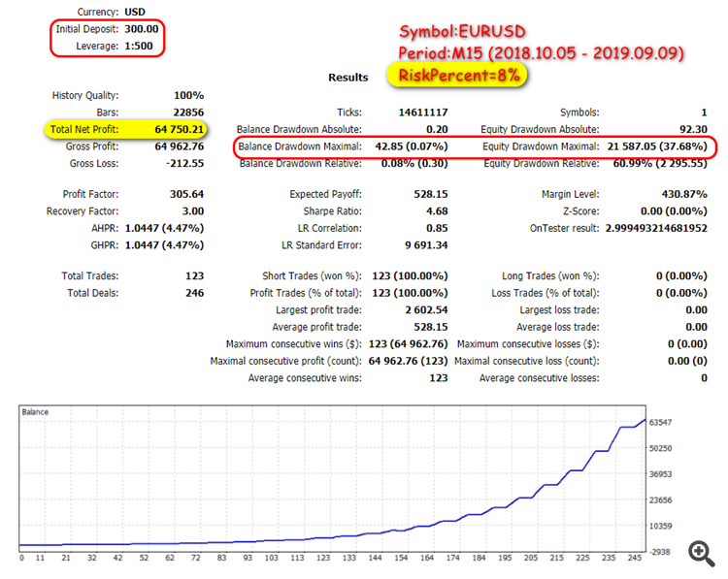Viewport: 728px width, 579px height.
Task: Click the Ticks value 14611117
Action: click(423, 113)
